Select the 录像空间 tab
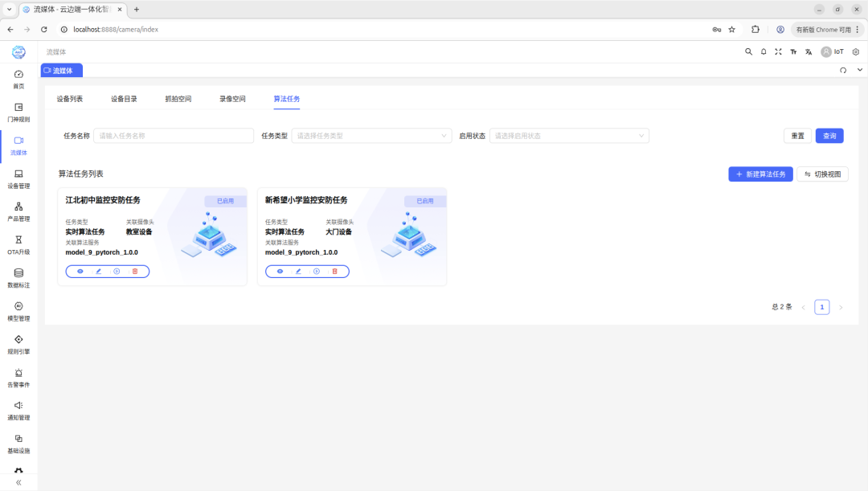The image size is (868, 491). click(x=232, y=99)
